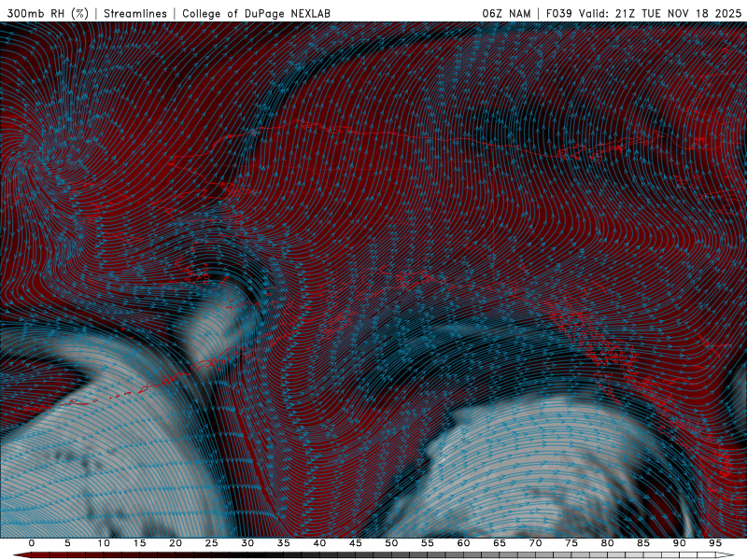The width and height of the screenshot is (747, 560).
Task: Click the 50 value on the color scale
Action: pos(391,543)
